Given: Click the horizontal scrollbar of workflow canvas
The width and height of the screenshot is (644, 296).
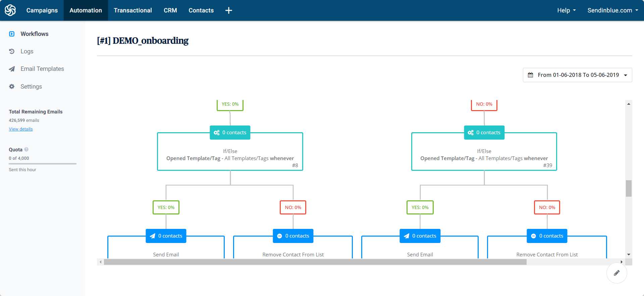Looking at the screenshot, I should point(315,262).
